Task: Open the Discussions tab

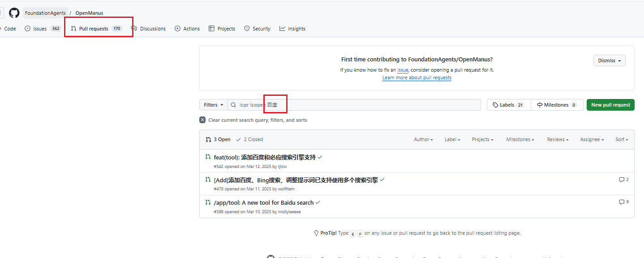Action: pos(148,29)
